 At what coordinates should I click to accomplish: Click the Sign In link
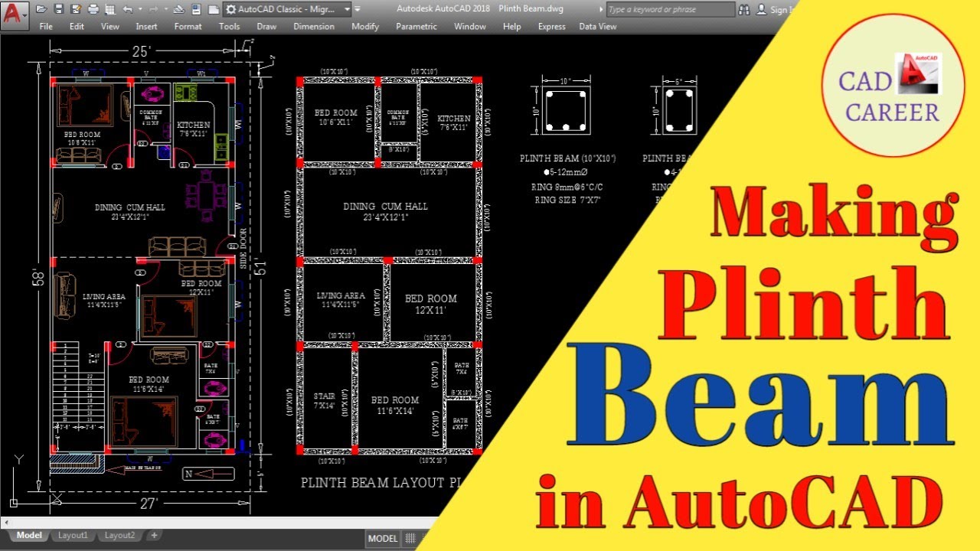(781, 10)
